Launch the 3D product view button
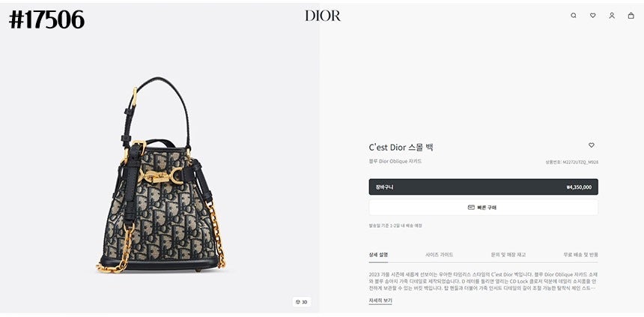Viewport: 644px width, 317px height. coord(302,302)
